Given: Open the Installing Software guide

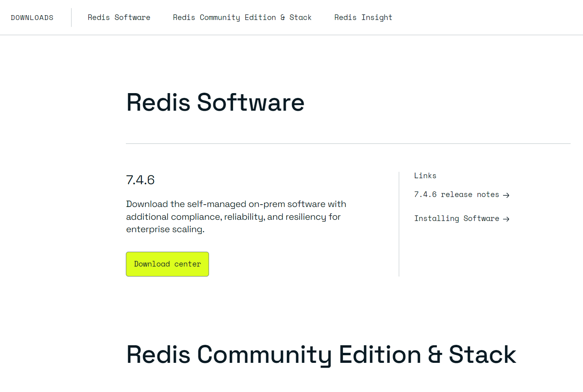Looking at the screenshot, I should pyautogui.click(x=456, y=218).
